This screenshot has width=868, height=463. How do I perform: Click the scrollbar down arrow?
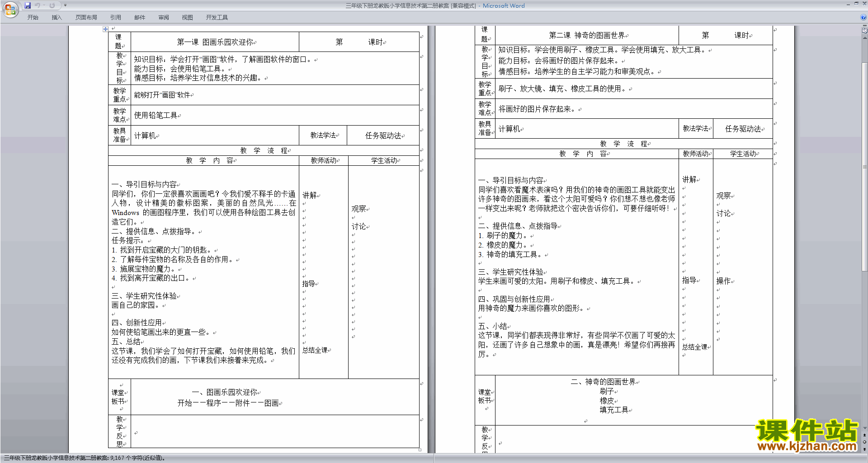(865, 428)
